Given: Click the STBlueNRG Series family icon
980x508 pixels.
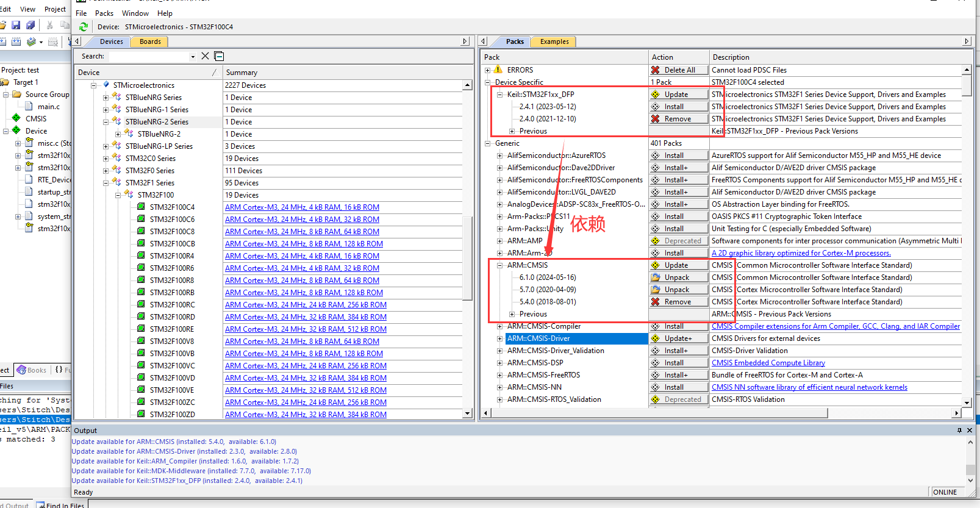Looking at the screenshot, I should click(x=116, y=97).
